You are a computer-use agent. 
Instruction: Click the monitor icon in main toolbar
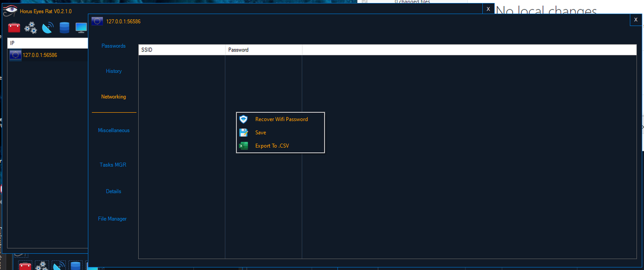point(81,27)
